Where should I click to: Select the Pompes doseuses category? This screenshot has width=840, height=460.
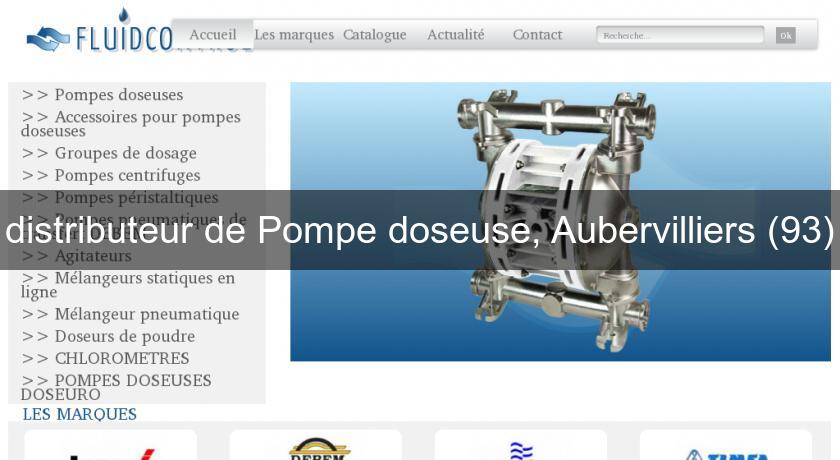[x=118, y=95]
